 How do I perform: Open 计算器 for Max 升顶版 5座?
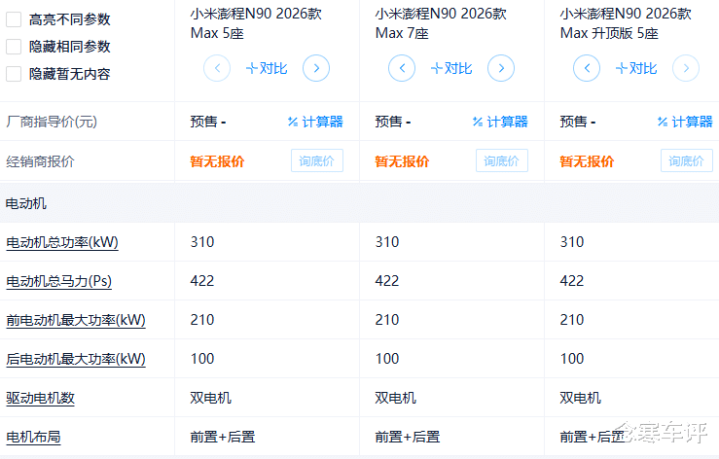(x=685, y=122)
